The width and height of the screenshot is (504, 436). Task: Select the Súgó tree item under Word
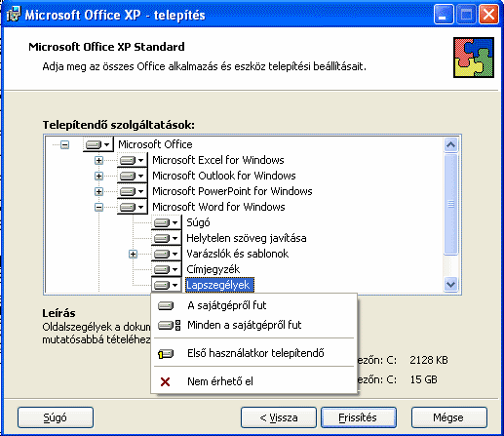click(198, 222)
